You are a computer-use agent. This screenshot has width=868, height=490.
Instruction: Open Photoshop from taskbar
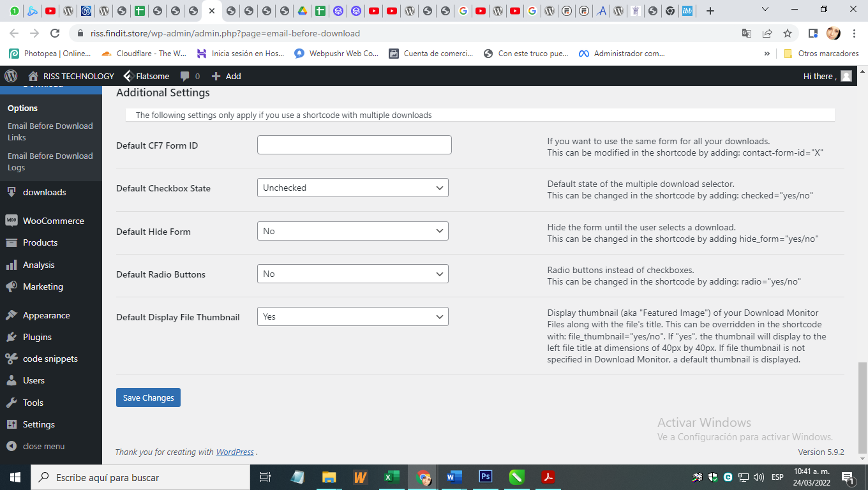tap(485, 477)
